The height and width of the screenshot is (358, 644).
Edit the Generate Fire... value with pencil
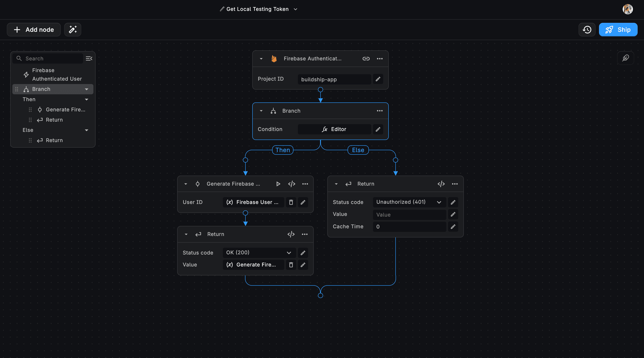[x=303, y=265]
